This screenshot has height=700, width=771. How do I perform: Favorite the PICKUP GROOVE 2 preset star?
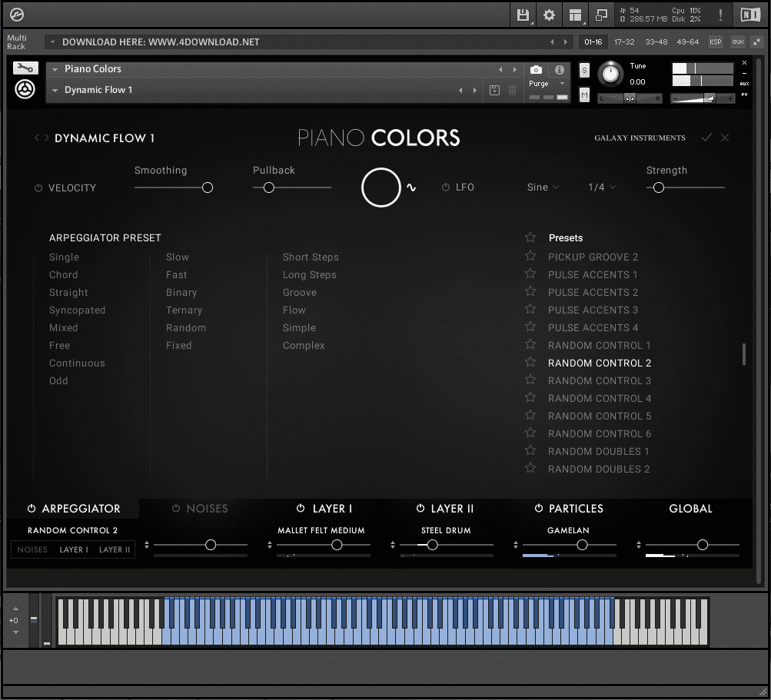coord(530,256)
